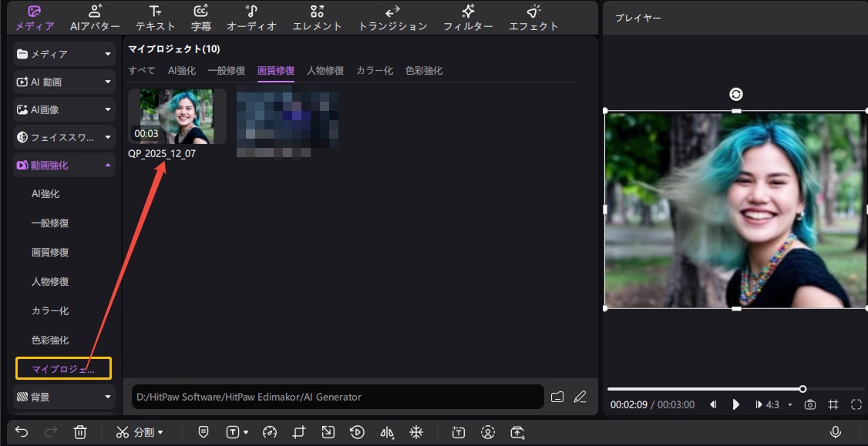Screen dimensions: 868x446
Task: Open the QP_2025_12_07 project thumbnail
Action: 176,116
